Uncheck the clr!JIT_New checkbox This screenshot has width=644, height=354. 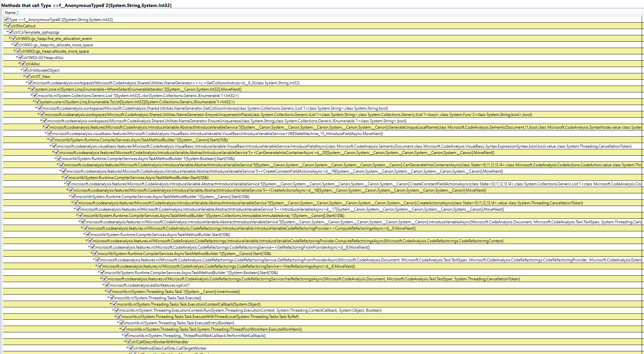click(x=28, y=76)
